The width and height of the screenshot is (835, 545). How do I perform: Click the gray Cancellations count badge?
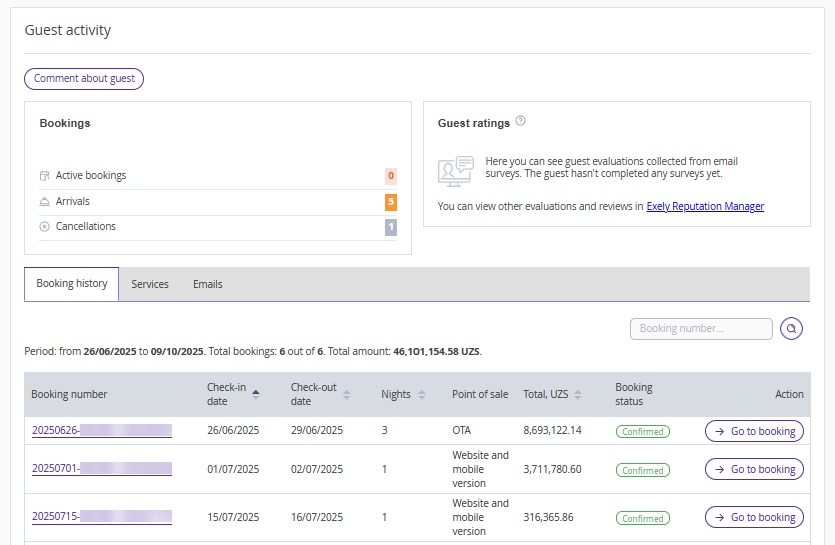391,227
